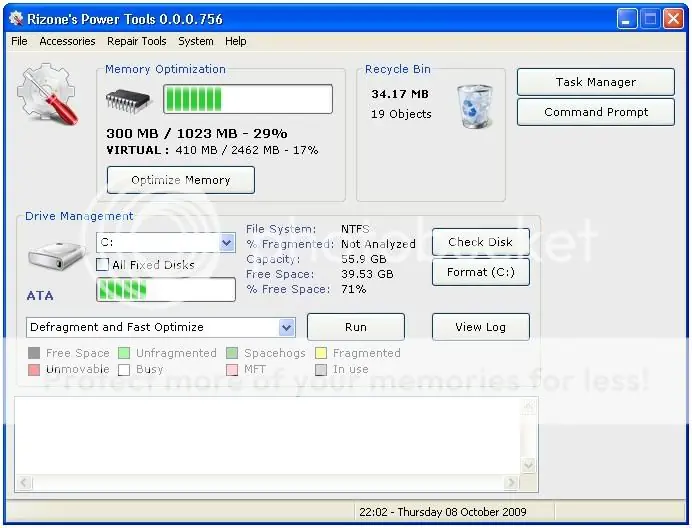Screen dimensions: 692x528
Task: Open the System menu
Action: pos(196,41)
